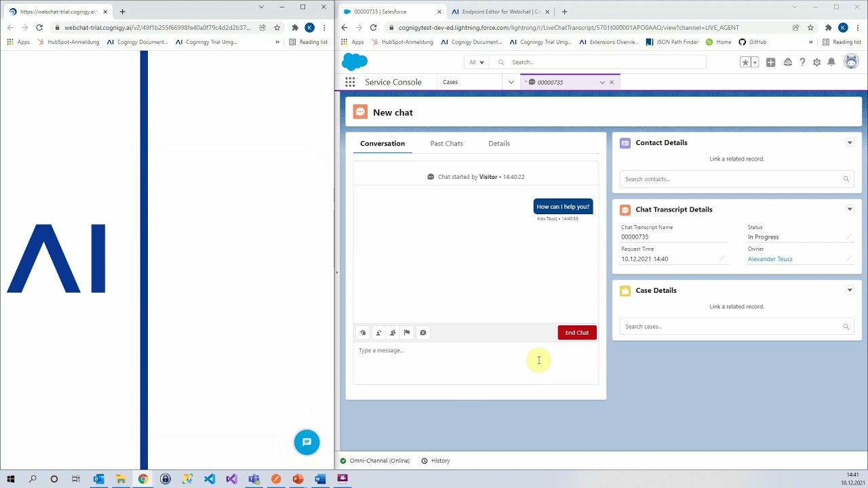Open the Extensions Overview bookmark
Viewport: 868px width, 488px height.
click(x=609, y=42)
